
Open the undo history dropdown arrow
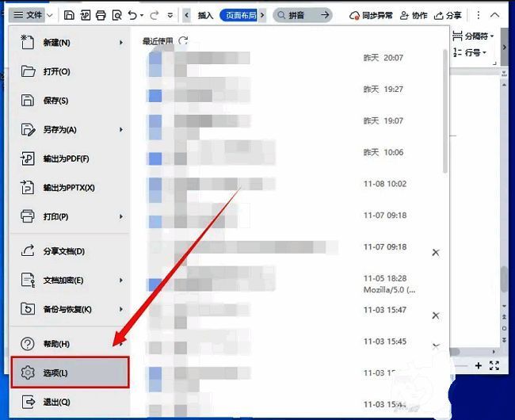[142, 15]
